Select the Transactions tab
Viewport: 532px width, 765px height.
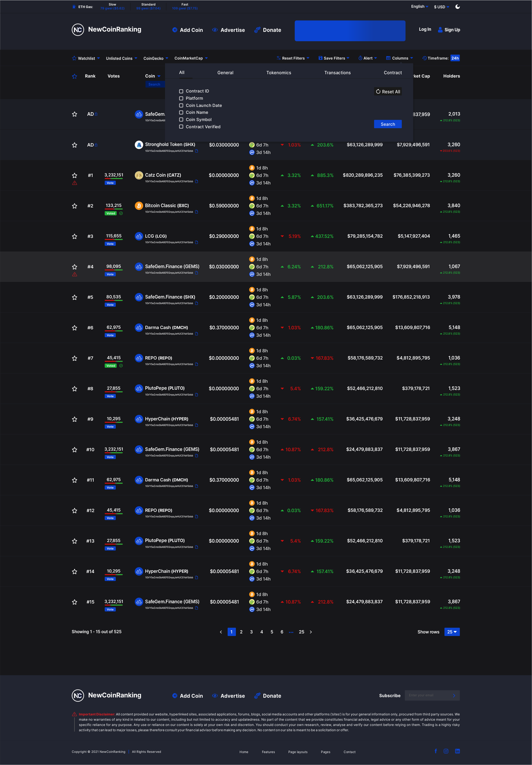coord(337,73)
